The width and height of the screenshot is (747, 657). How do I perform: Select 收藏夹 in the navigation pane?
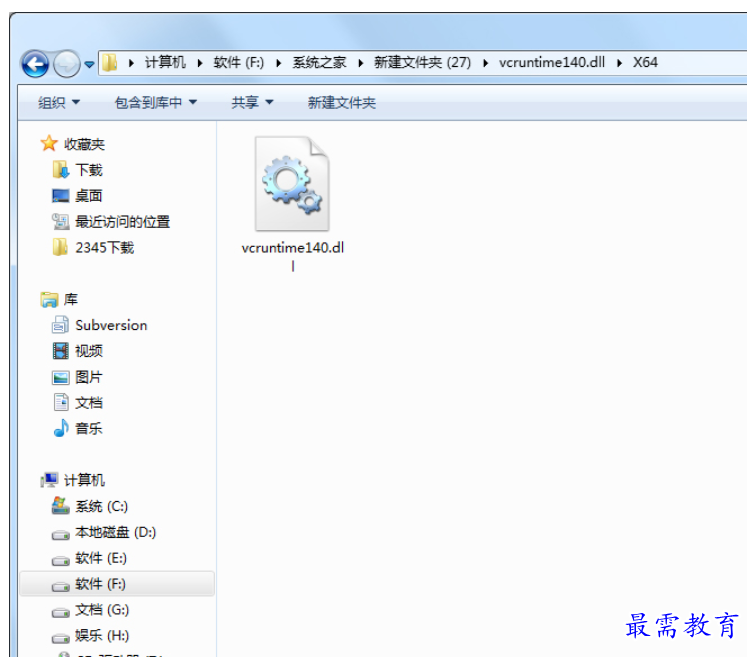[x=84, y=144]
